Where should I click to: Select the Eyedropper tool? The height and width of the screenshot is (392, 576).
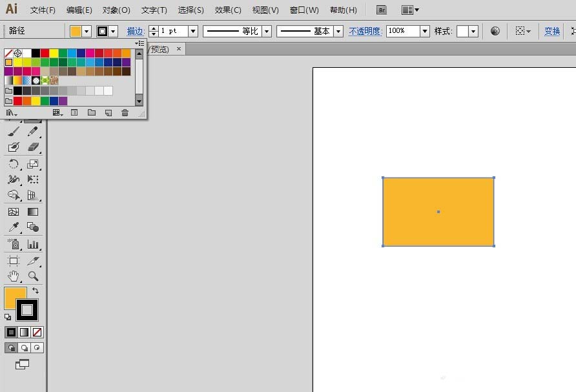click(14, 227)
